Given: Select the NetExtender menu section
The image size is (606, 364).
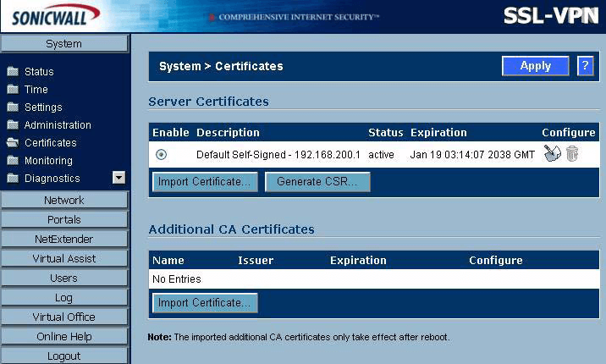Looking at the screenshot, I should pos(64,240).
